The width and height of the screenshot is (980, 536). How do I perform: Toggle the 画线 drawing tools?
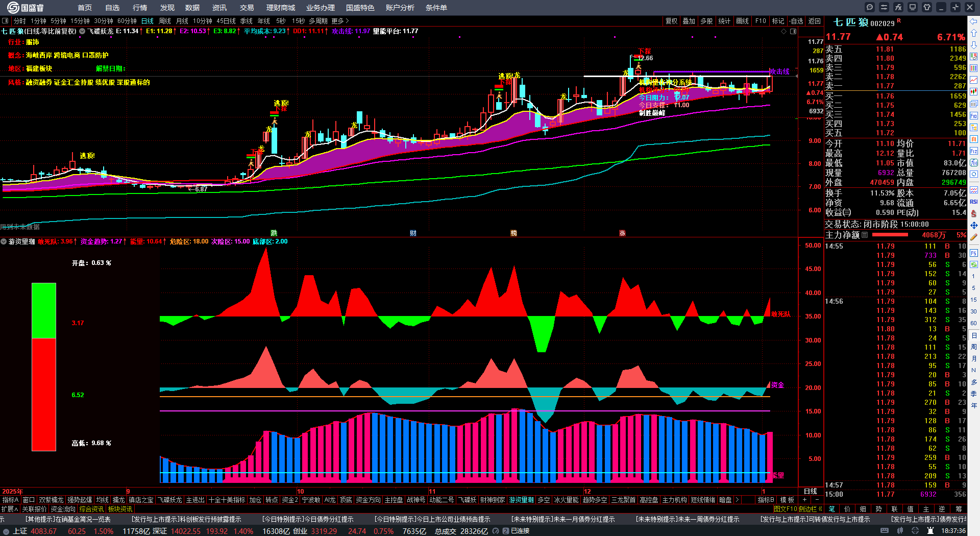click(x=743, y=21)
